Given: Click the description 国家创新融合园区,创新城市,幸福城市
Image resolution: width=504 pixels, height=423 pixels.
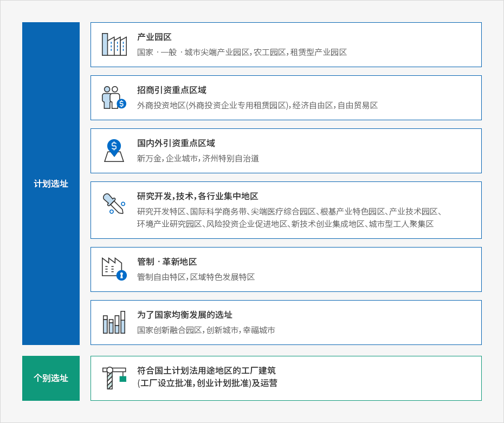Looking at the screenshot, I should (x=206, y=330).
